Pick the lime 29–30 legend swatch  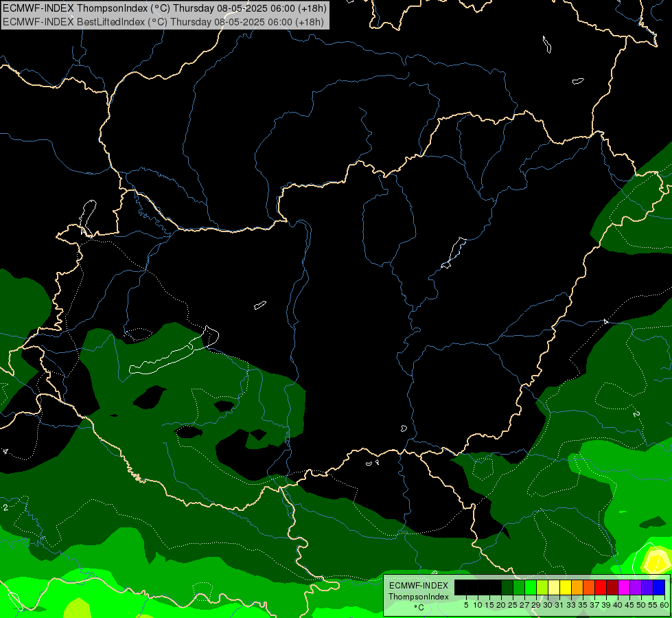(x=542, y=588)
